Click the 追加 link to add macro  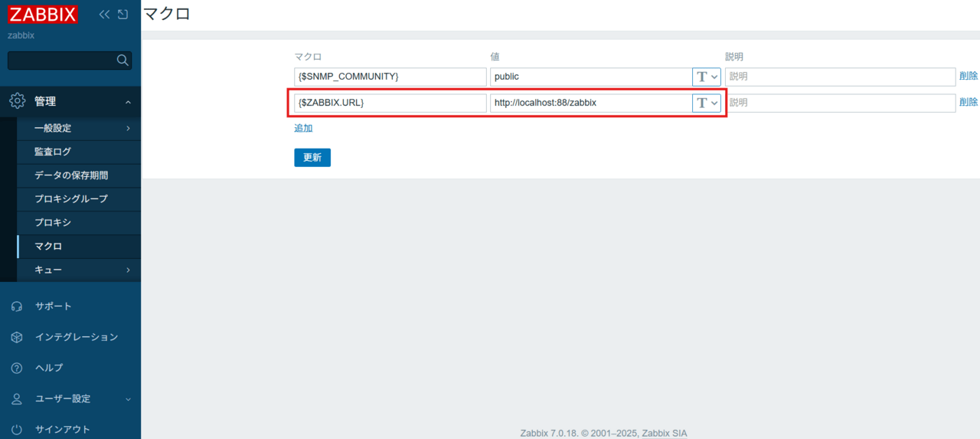[x=303, y=128]
